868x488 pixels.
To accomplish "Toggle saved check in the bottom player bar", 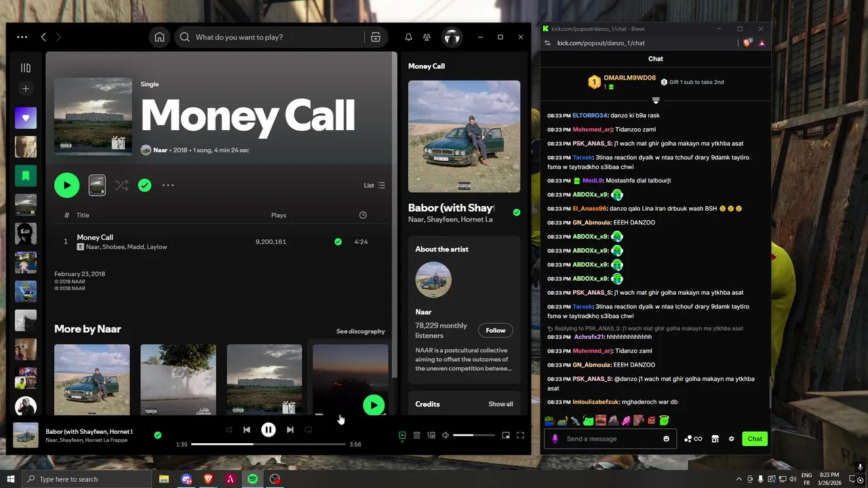I will pyautogui.click(x=157, y=435).
